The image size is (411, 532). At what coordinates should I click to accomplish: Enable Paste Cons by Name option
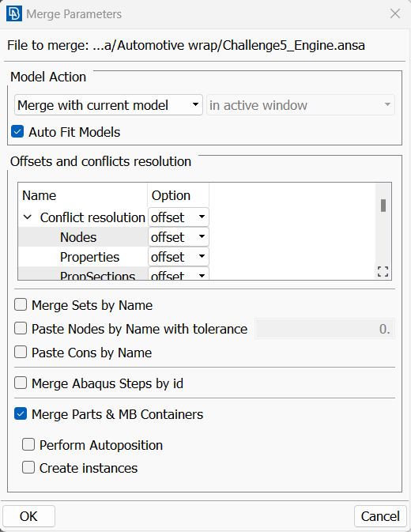click(21, 353)
